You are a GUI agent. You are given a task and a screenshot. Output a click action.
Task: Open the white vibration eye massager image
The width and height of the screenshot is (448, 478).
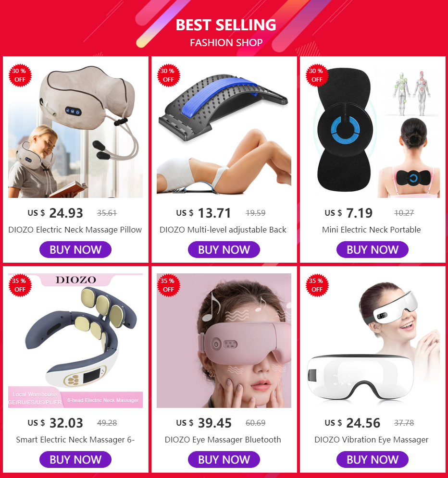pos(373,341)
